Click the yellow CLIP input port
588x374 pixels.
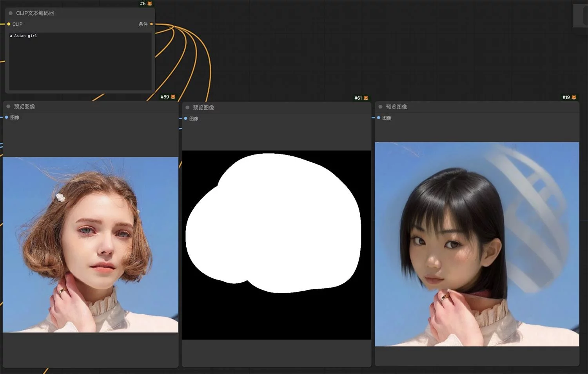click(9, 24)
